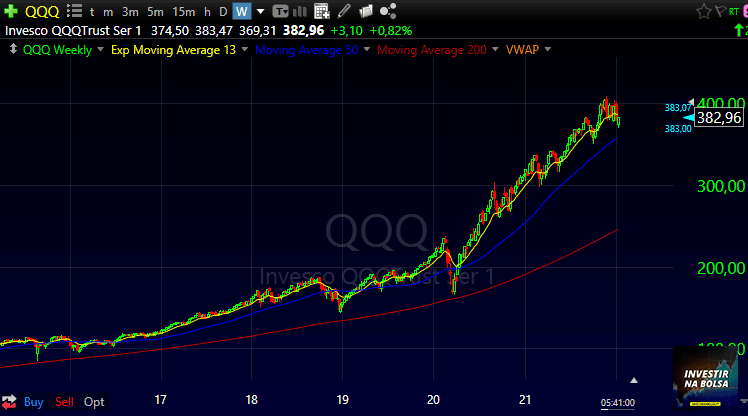Click the Investir na Bolsa thumbnail
This screenshot has height=416, width=748.
(705, 379)
